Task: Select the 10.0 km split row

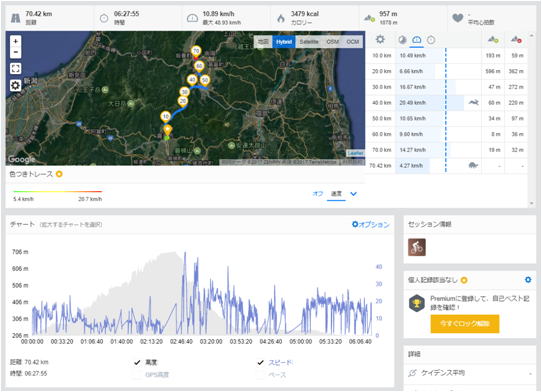Action: point(448,56)
